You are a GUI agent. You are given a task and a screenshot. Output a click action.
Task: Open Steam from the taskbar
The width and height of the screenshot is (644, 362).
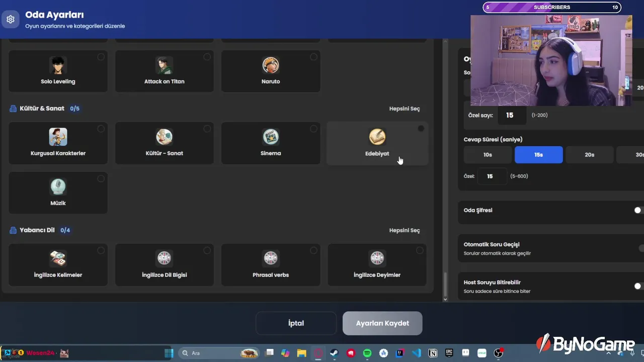(334, 353)
